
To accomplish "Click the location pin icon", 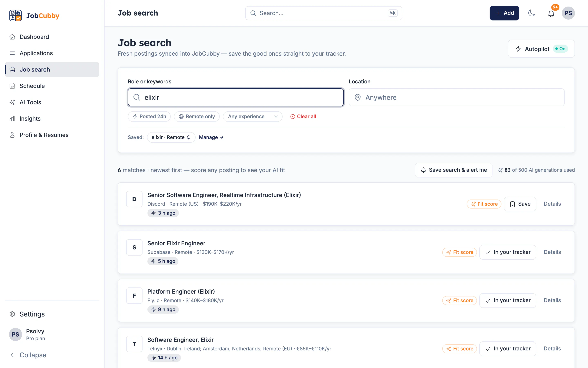I will tap(357, 97).
